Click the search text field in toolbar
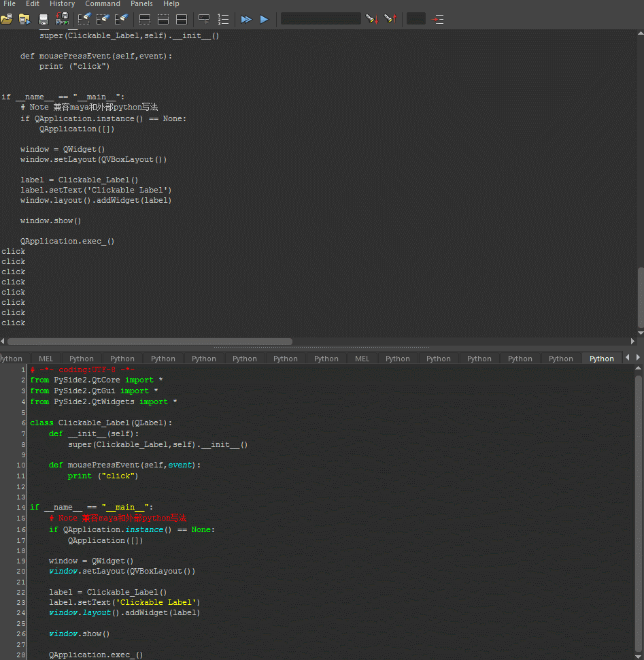This screenshot has width=644, height=660. pos(320,19)
